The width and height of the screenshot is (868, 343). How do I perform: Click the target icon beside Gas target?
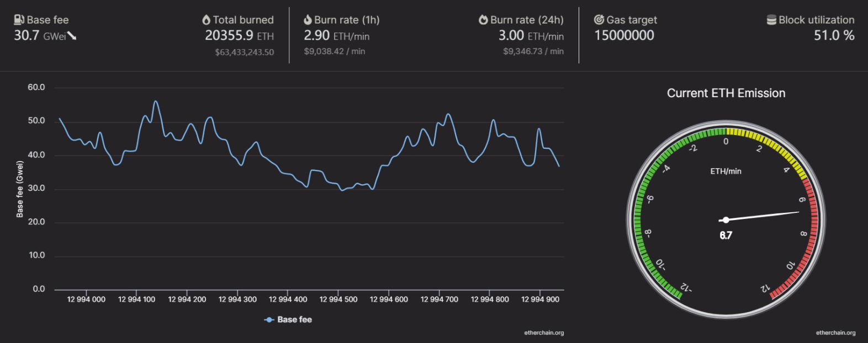pos(599,20)
